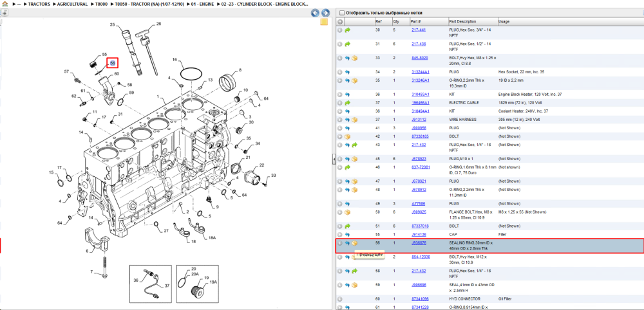Expand plus circle for ELECTRIC CABLE row

(x=340, y=102)
